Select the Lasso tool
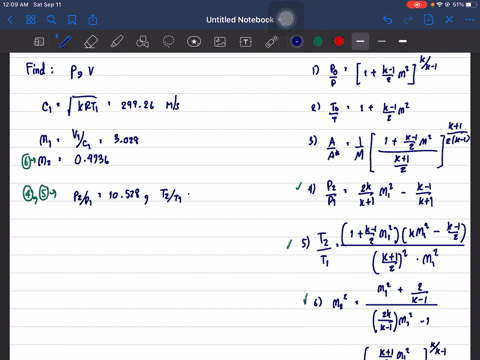This screenshot has height=360, width=480. [x=168, y=42]
